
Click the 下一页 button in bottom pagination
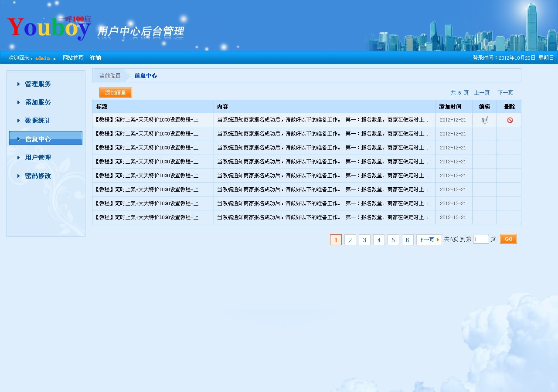click(429, 240)
